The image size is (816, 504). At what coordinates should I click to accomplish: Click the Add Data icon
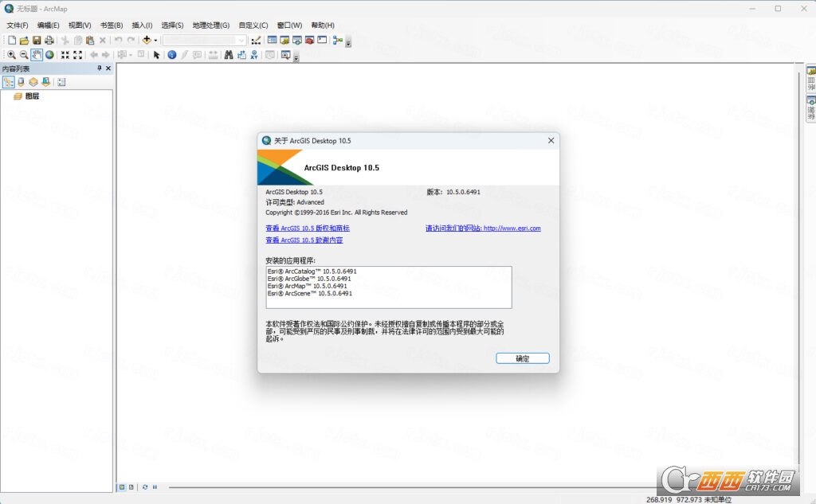click(147, 40)
